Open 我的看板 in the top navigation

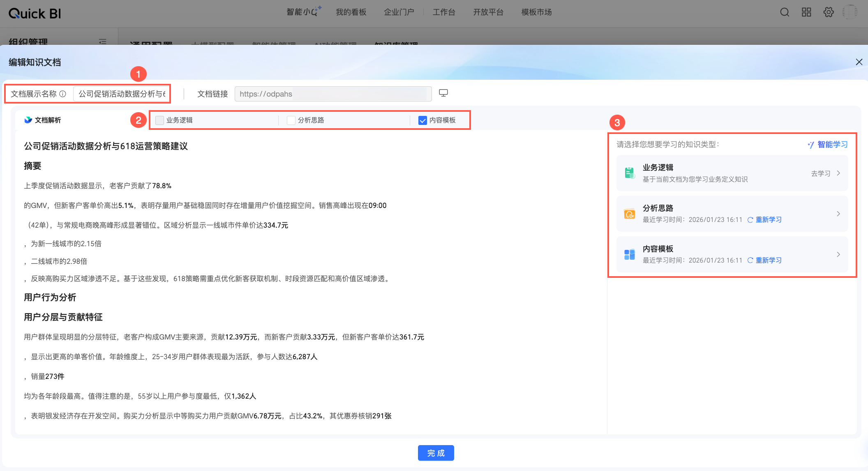351,12
